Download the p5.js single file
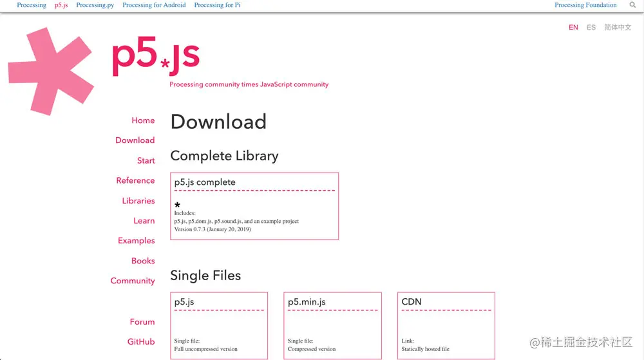The image size is (644, 360). 219,325
